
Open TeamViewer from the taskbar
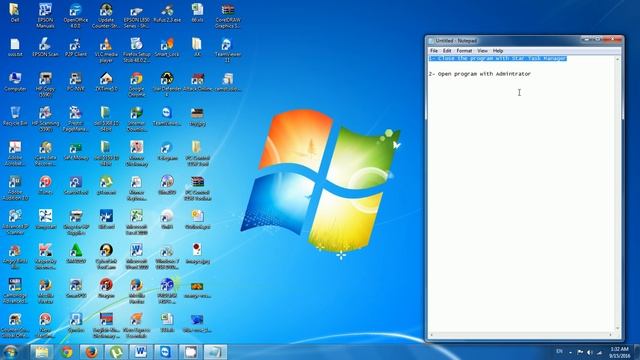166,352
